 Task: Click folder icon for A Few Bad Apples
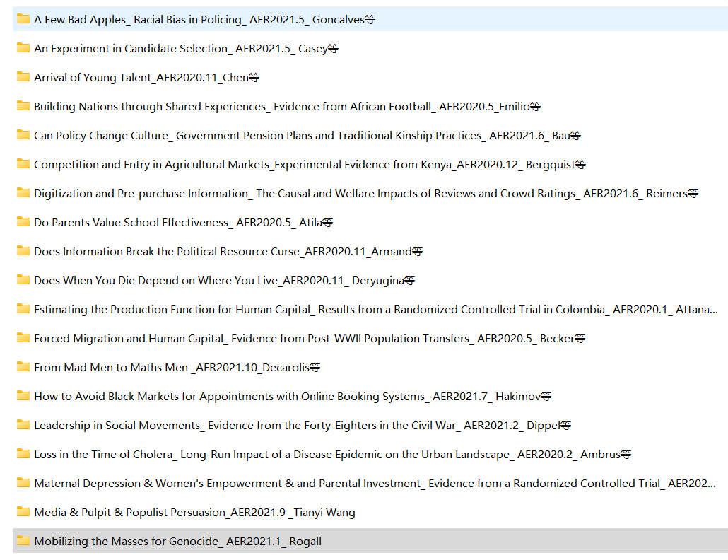[x=23, y=19]
